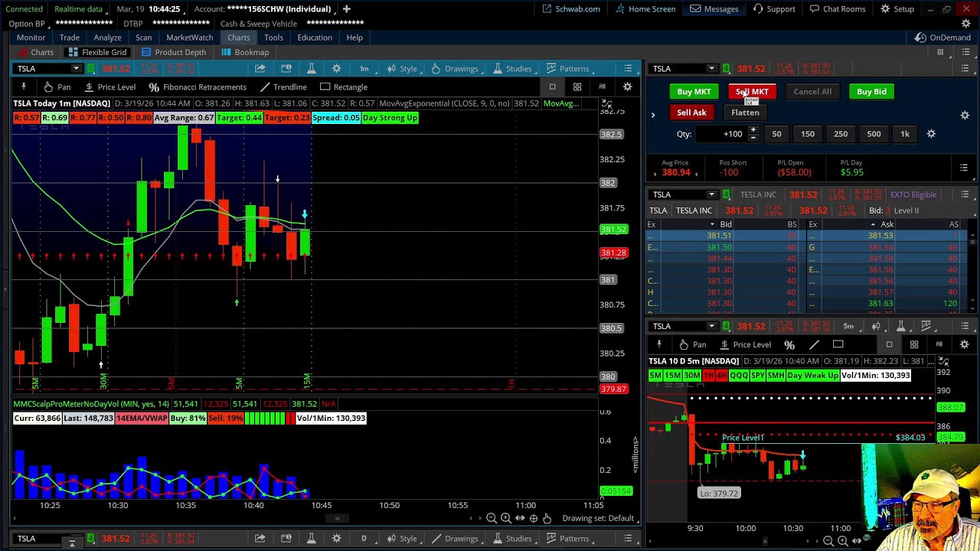Open Active Trader buttons gear settings
The height and width of the screenshot is (551, 980).
(965, 115)
